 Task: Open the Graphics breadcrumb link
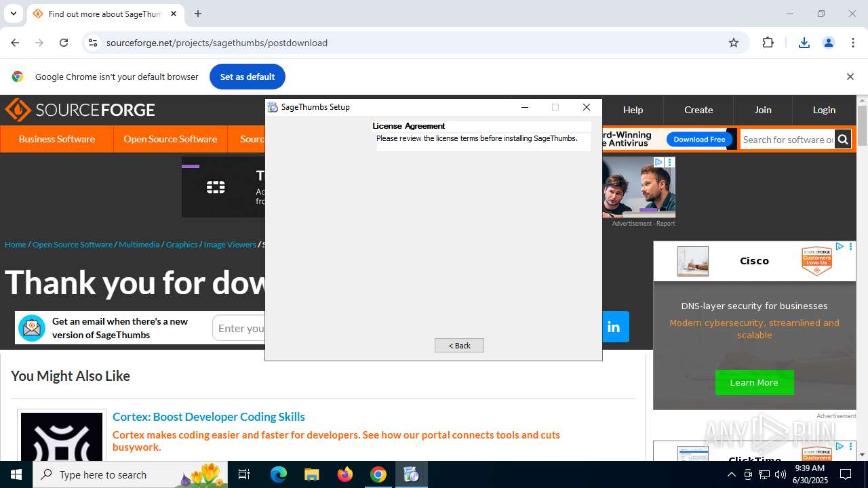pos(182,245)
